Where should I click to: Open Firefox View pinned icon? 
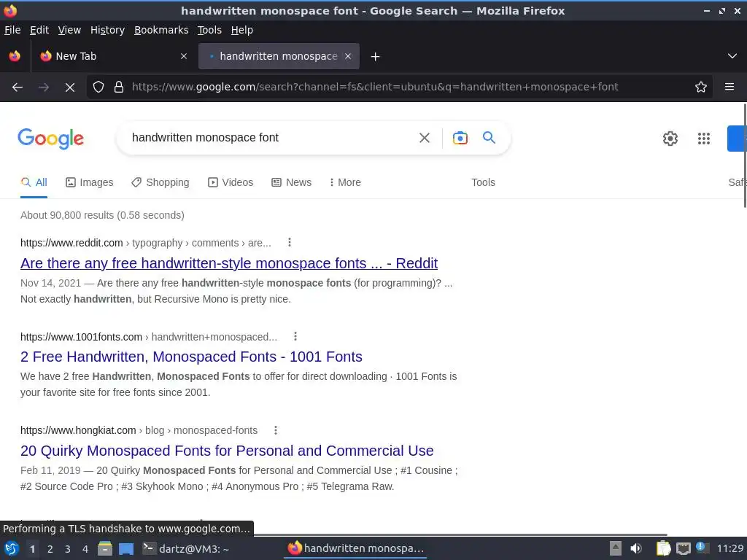tap(15, 56)
